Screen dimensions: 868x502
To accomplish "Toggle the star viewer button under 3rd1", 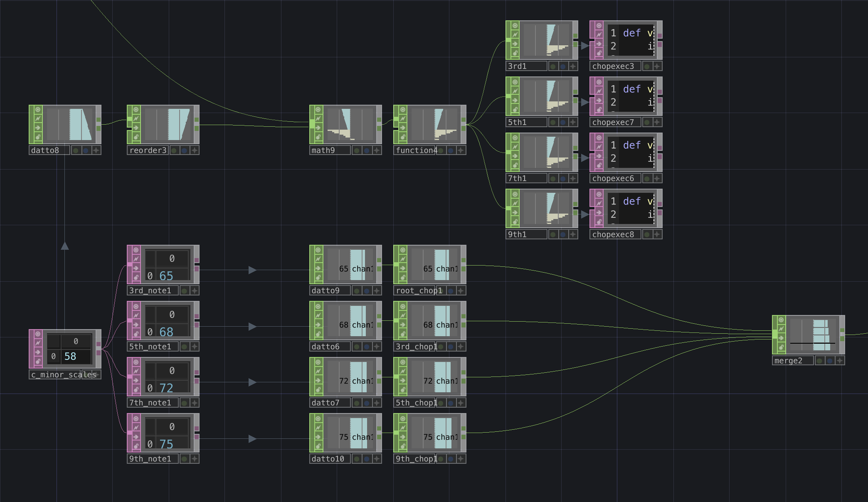I will (573, 66).
